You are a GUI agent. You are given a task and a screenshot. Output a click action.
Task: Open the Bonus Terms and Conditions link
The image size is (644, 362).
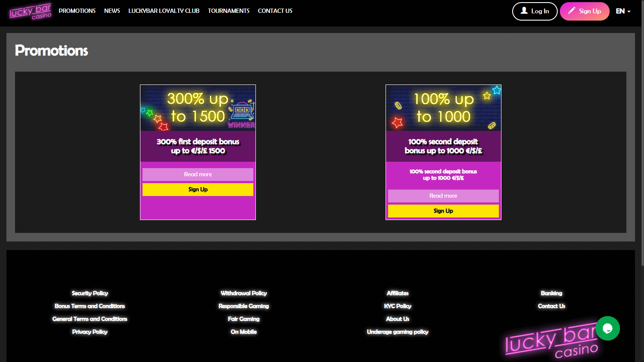pos(90,306)
